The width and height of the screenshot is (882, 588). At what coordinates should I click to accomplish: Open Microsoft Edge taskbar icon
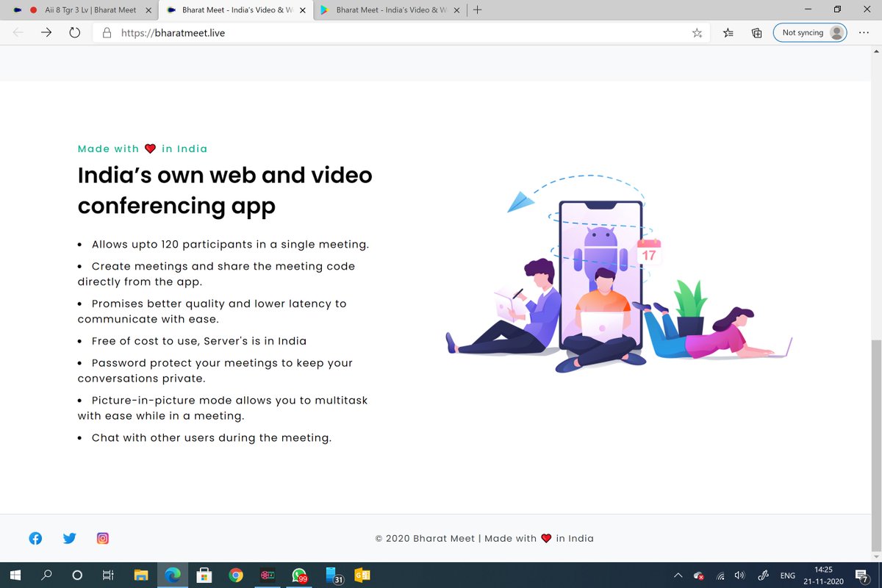click(x=173, y=576)
